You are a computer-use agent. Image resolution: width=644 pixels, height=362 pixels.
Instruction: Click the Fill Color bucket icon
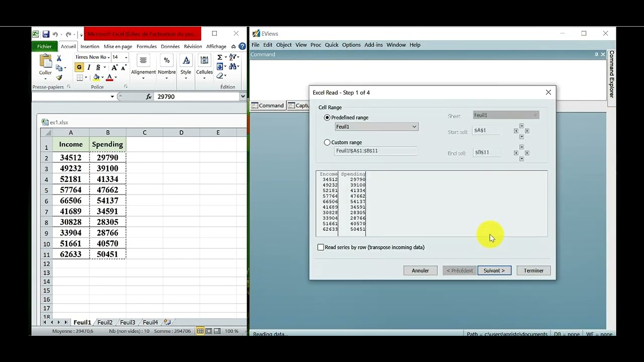point(96,77)
